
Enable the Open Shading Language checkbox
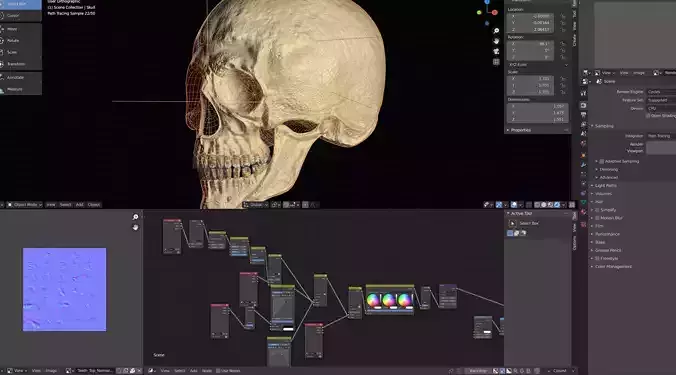[x=648, y=116]
